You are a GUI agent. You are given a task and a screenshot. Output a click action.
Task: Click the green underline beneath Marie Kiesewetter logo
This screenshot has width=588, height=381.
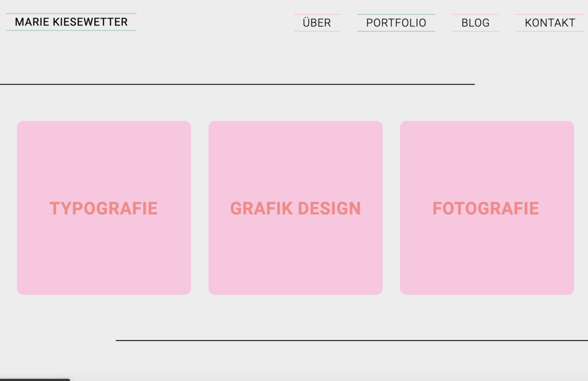[x=71, y=30]
